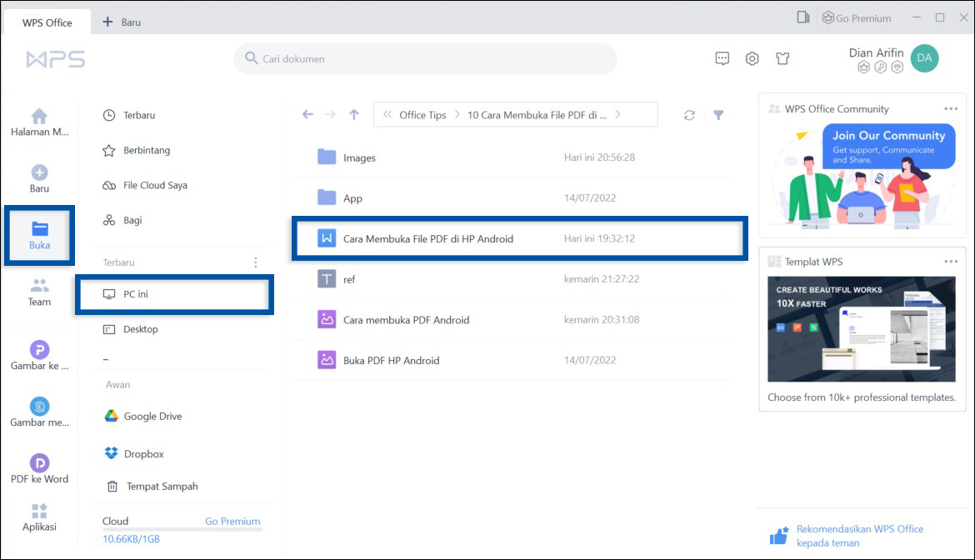Open the Templat WPS panel menu
This screenshot has width=975, height=560.
pyautogui.click(x=952, y=261)
